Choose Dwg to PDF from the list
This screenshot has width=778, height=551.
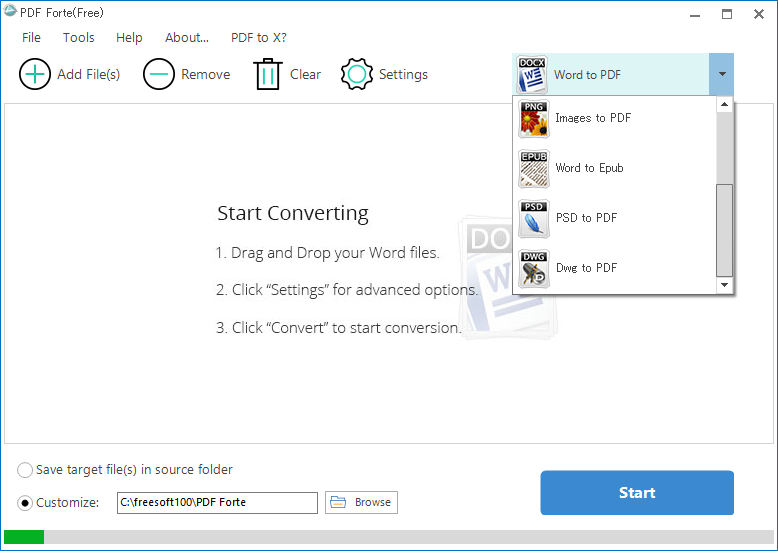pos(615,268)
